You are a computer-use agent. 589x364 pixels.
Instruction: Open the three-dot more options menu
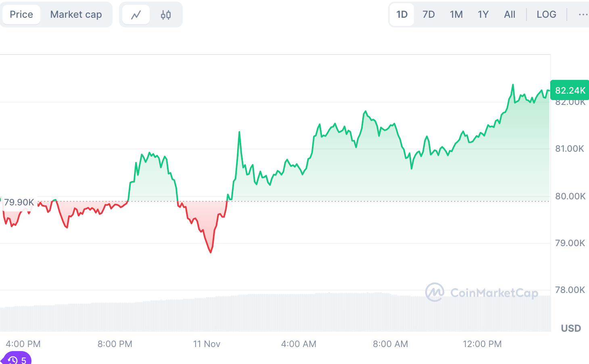click(583, 15)
